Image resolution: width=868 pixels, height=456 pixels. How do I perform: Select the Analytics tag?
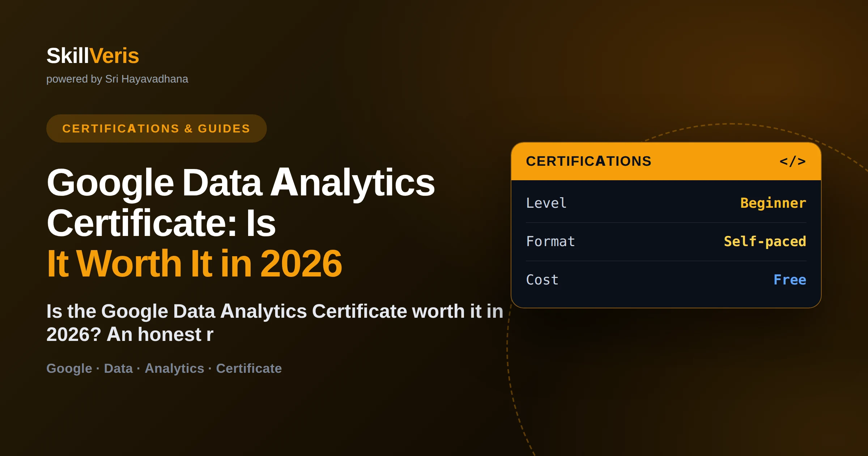(x=174, y=368)
